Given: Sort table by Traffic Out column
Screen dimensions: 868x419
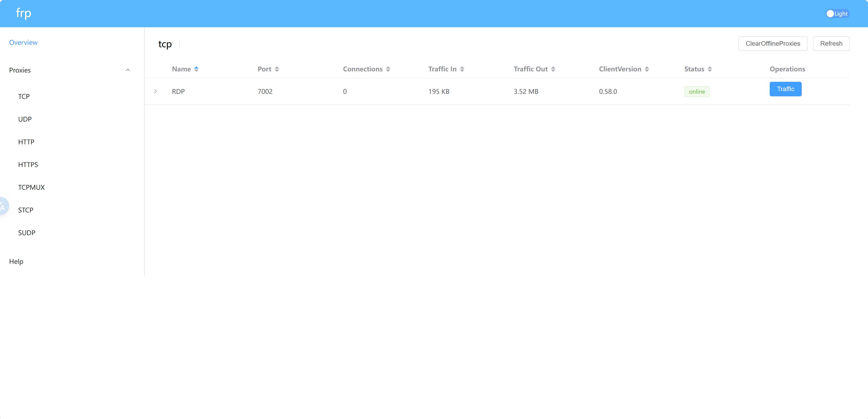Looking at the screenshot, I should pyautogui.click(x=534, y=69).
